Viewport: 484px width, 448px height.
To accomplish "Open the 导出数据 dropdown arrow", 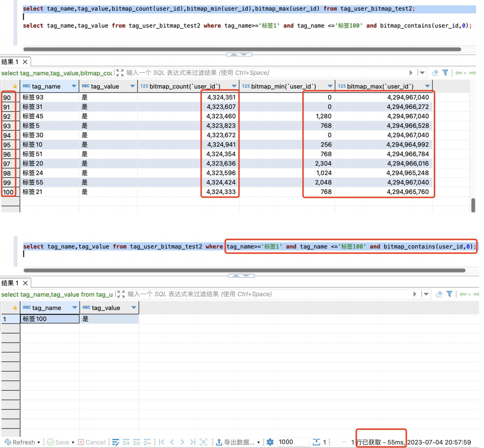I will 259,442.
